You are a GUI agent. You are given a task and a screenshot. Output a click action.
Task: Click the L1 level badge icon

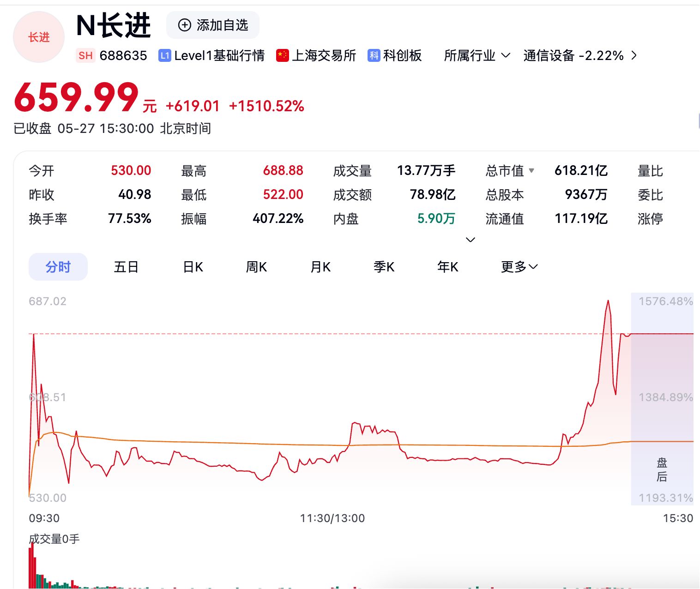(164, 56)
